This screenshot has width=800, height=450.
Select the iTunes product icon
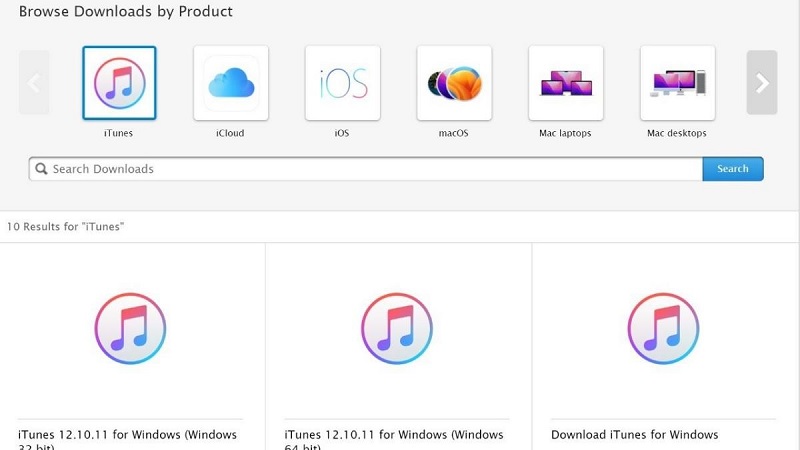click(119, 83)
